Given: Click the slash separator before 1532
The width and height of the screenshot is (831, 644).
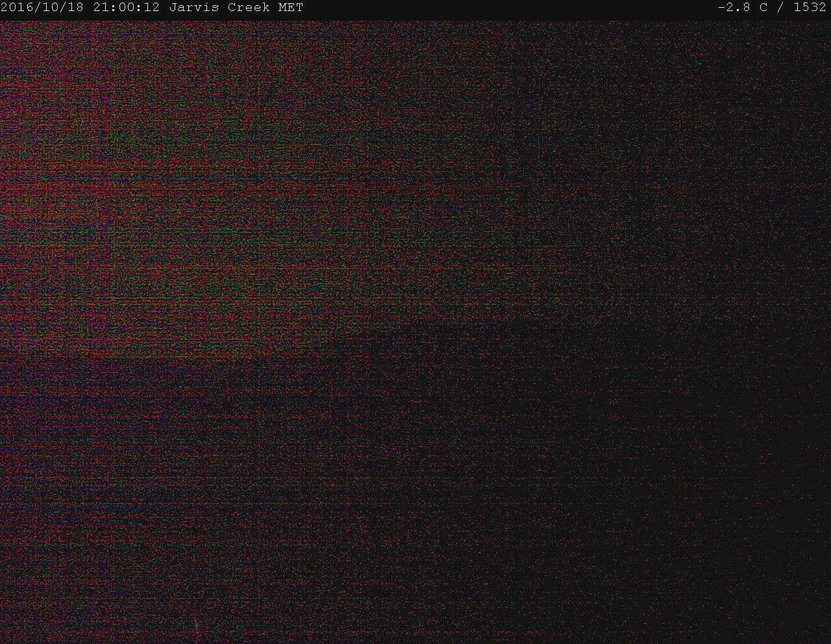Looking at the screenshot, I should [x=780, y=8].
